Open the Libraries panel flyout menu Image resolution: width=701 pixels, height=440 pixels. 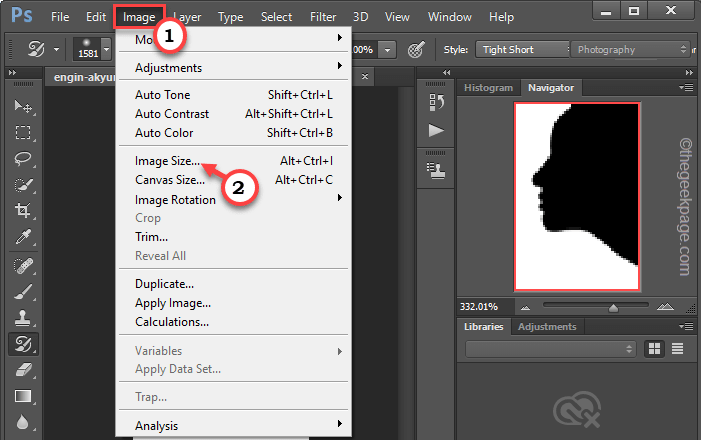[x=686, y=326]
